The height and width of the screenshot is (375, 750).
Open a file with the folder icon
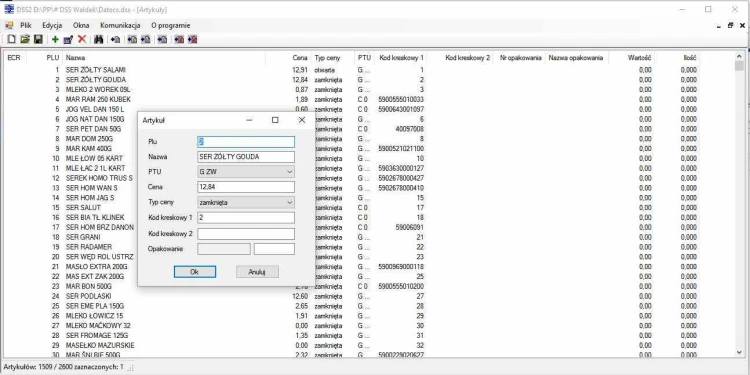[25, 40]
